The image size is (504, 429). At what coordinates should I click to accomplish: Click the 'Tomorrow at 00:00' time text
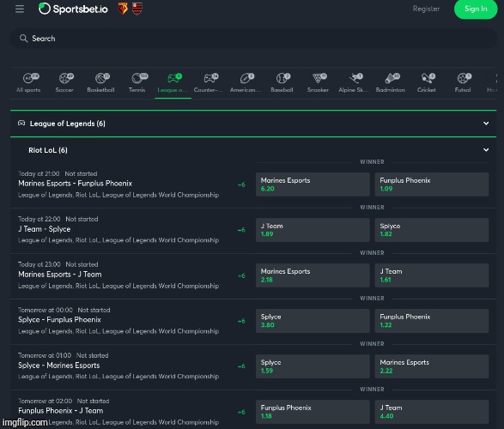pyautogui.click(x=46, y=311)
